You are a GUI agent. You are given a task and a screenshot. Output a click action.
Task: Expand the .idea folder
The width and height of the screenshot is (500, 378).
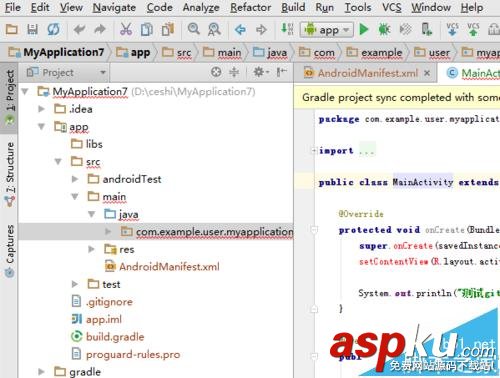click(x=41, y=109)
